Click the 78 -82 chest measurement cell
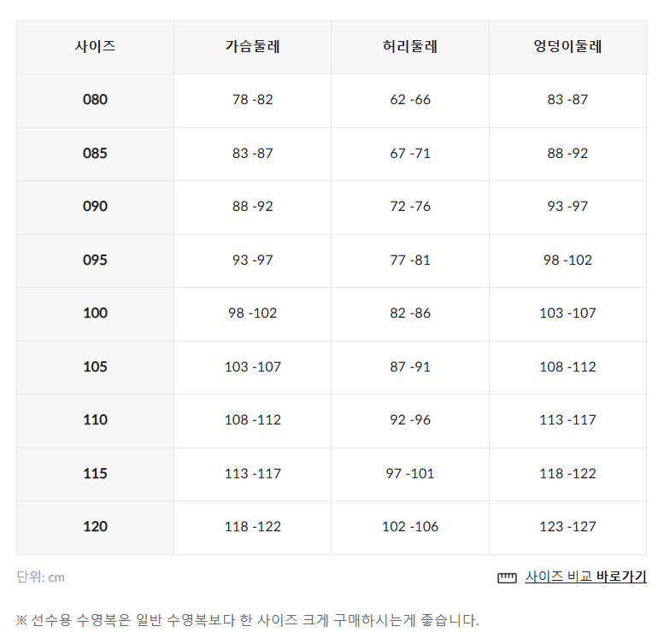Viewport: 658px width, 644px height. pos(253,100)
